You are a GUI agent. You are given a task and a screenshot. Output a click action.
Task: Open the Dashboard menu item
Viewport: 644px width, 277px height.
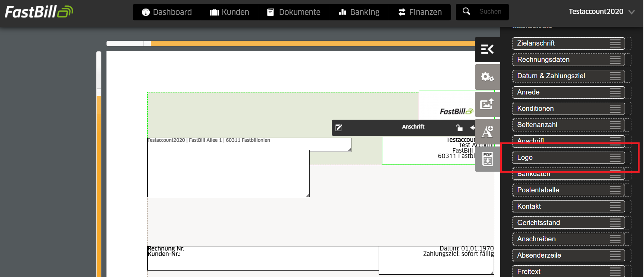tap(167, 12)
